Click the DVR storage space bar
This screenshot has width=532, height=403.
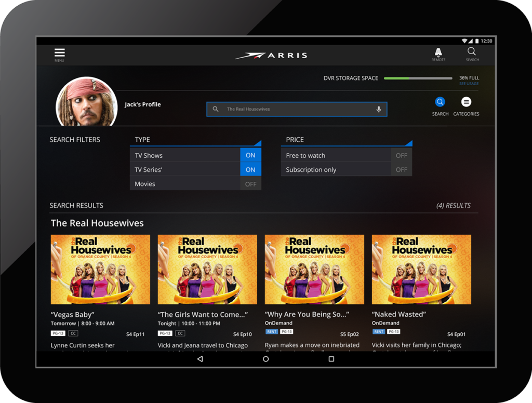(418, 78)
